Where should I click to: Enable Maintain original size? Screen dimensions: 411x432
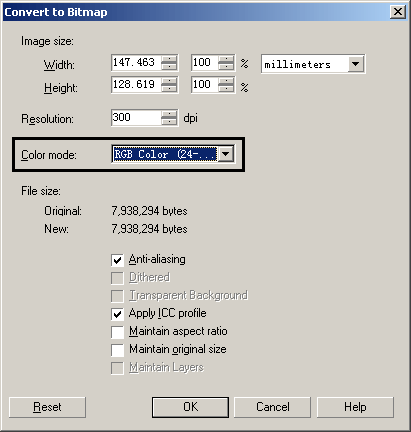pos(117,350)
